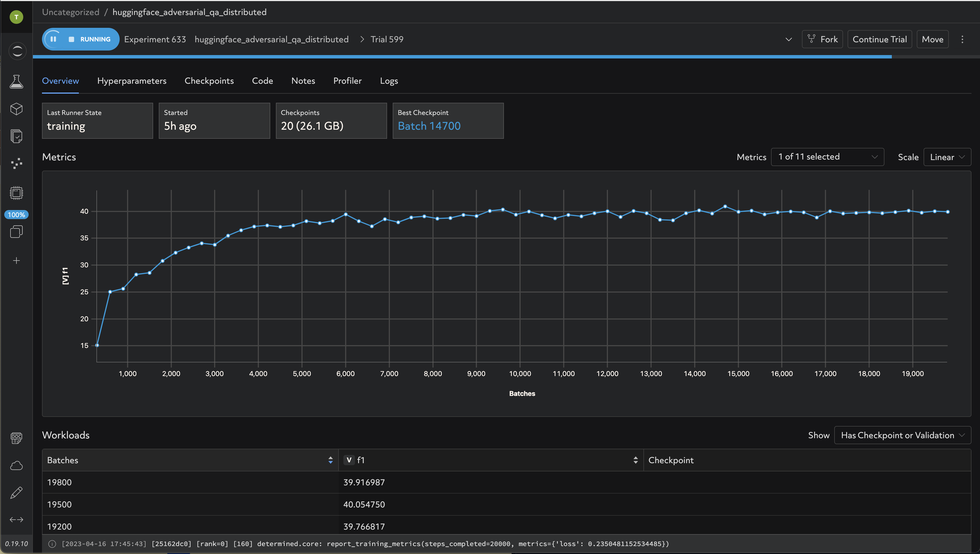Click the plus icon in sidebar
This screenshot has height=554, width=980.
tap(16, 261)
